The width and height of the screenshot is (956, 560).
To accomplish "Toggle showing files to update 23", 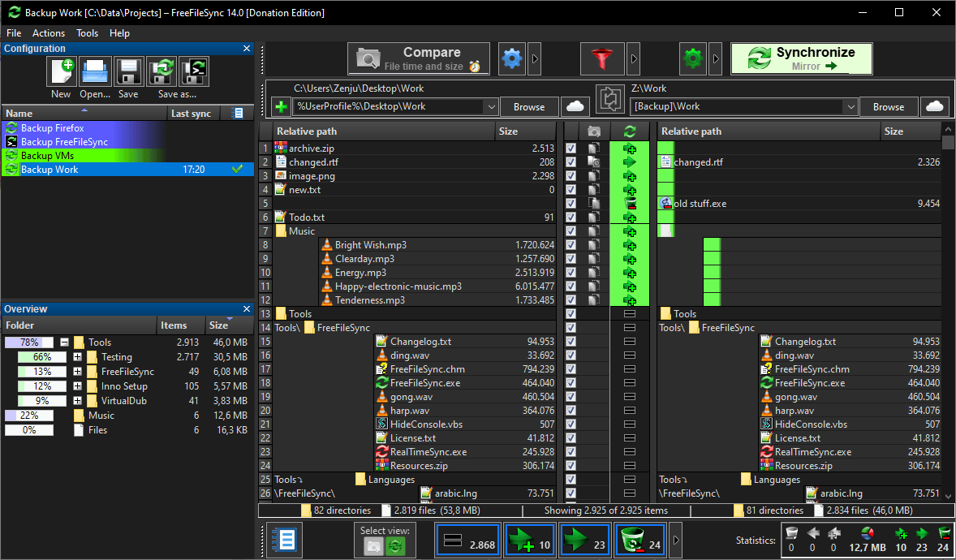I will pyautogui.click(x=584, y=541).
